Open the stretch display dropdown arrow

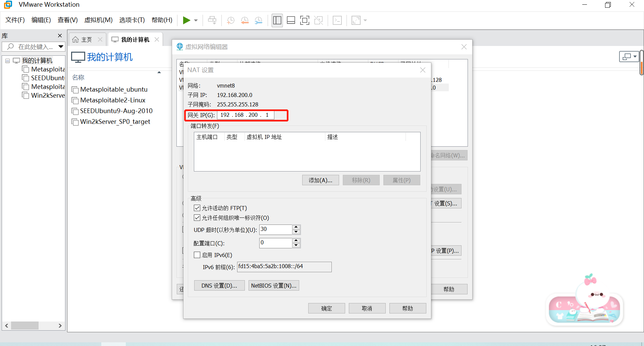[x=365, y=20]
